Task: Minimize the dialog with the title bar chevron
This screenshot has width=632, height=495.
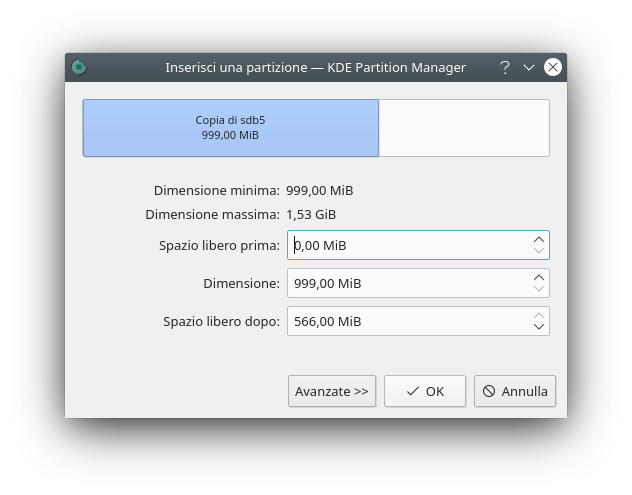Action: [529, 68]
